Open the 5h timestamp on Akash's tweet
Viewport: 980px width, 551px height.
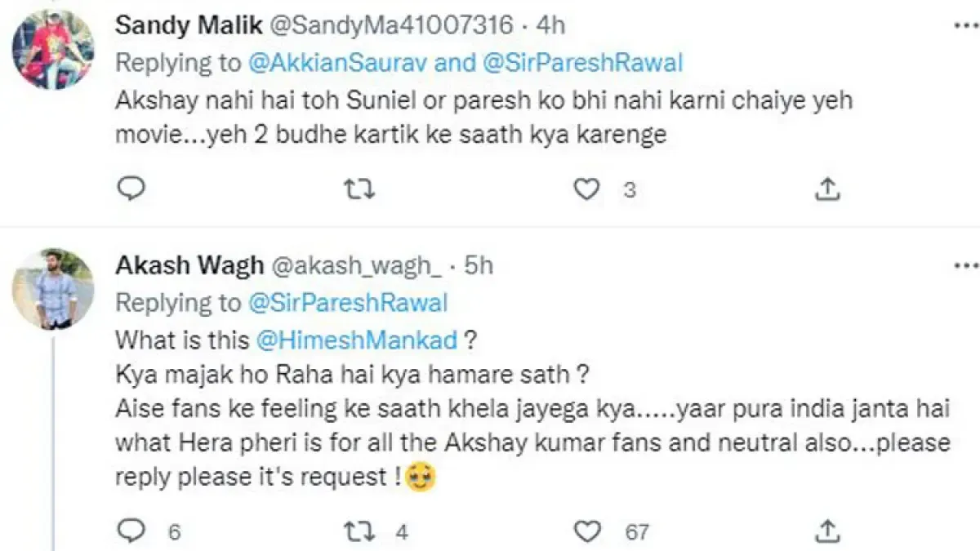click(x=478, y=265)
